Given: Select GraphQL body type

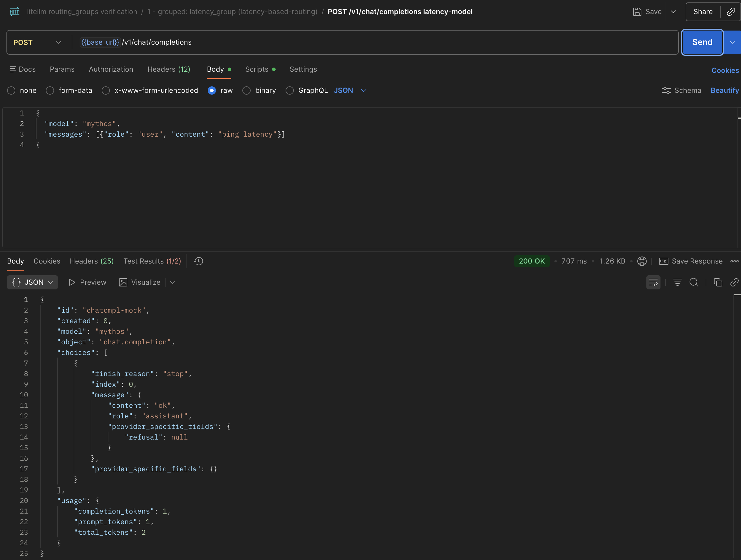Looking at the screenshot, I should coord(290,90).
